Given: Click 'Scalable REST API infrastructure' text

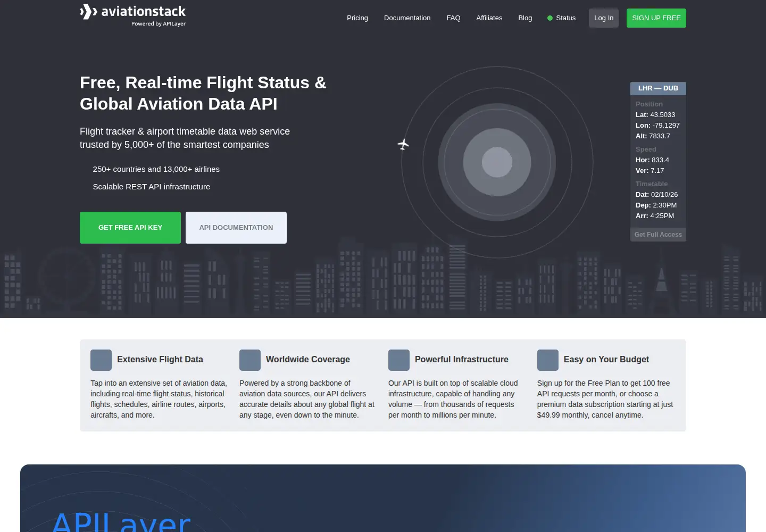Looking at the screenshot, I should click(x=152, y=187).
